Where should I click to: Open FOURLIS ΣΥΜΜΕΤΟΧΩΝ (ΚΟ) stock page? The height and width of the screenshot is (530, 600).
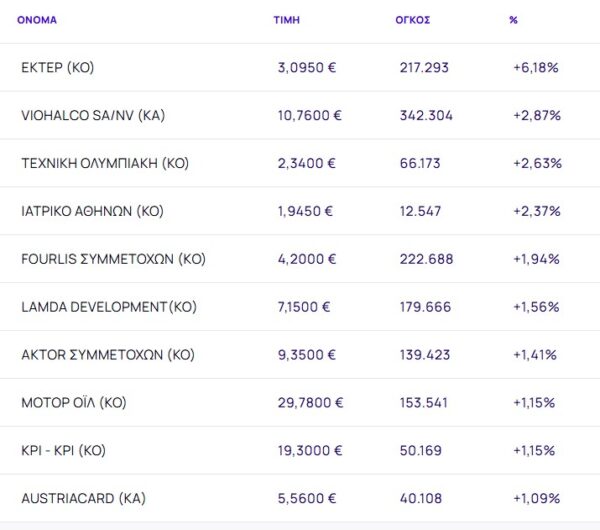point(112,259)
